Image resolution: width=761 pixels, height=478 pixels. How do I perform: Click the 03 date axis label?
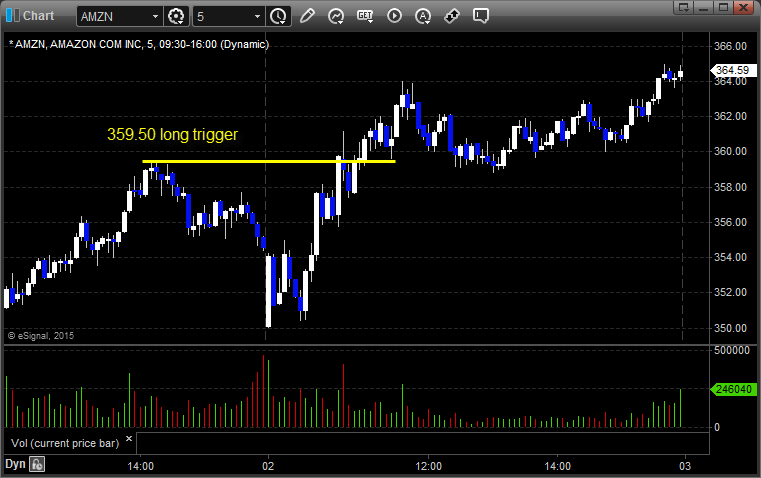tap(685, 466)
